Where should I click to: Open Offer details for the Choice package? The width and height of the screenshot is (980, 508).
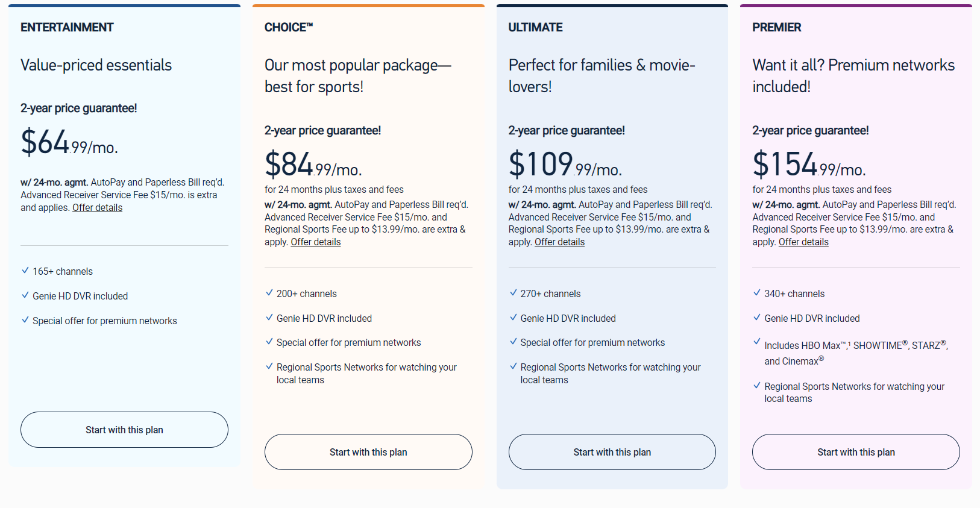[316, 242]
